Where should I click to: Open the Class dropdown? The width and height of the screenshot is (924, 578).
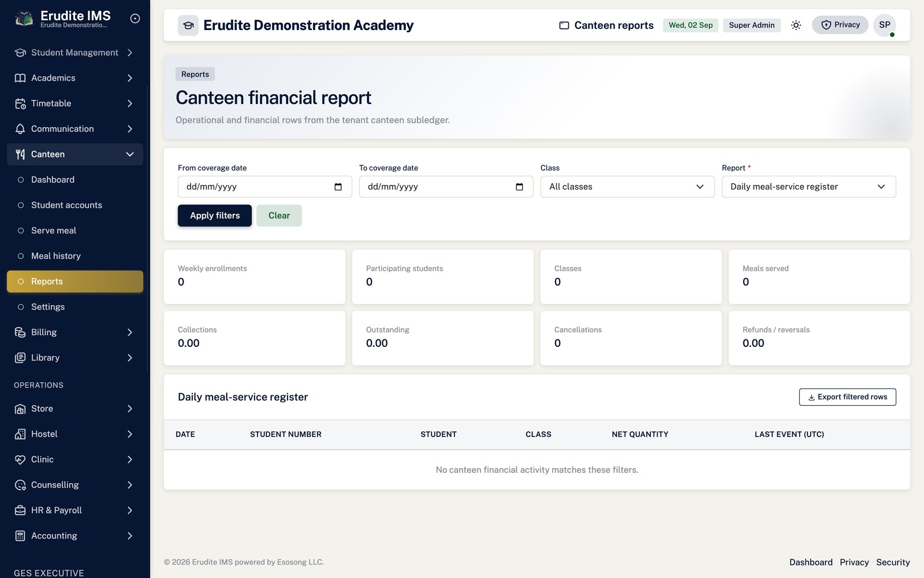pyautogui.click(x=628, y=187)
